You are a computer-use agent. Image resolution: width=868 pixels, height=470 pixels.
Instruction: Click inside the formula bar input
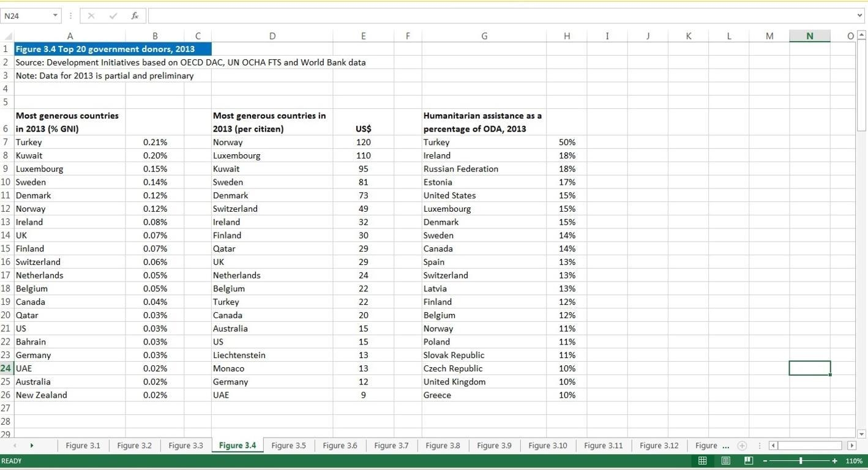pos(501,16)
